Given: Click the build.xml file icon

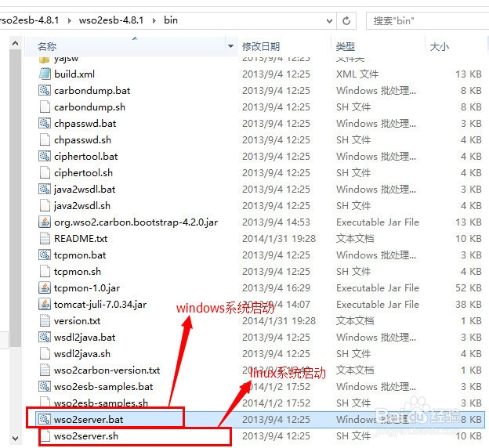Looking at the screenshot, I should point(45,74).
